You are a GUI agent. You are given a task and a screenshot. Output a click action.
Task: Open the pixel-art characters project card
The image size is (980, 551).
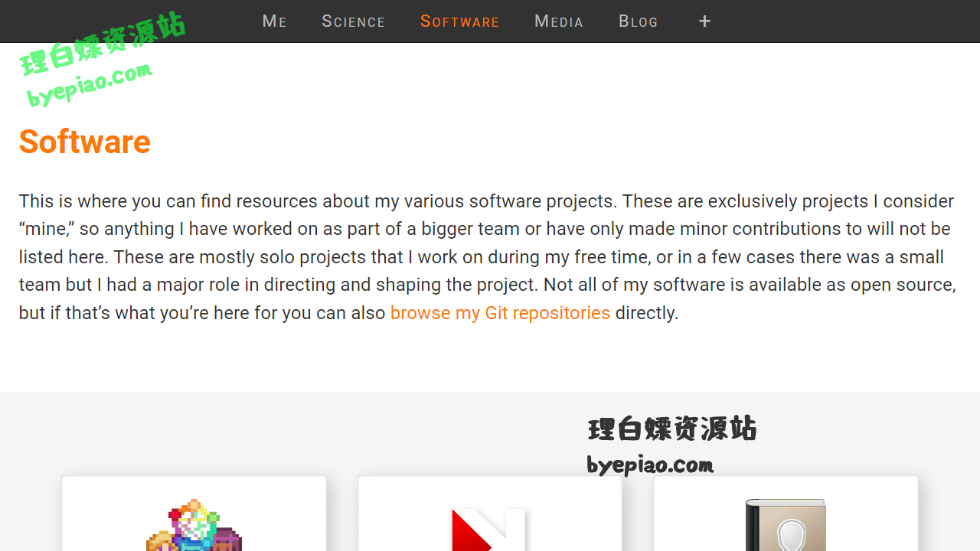194,514
